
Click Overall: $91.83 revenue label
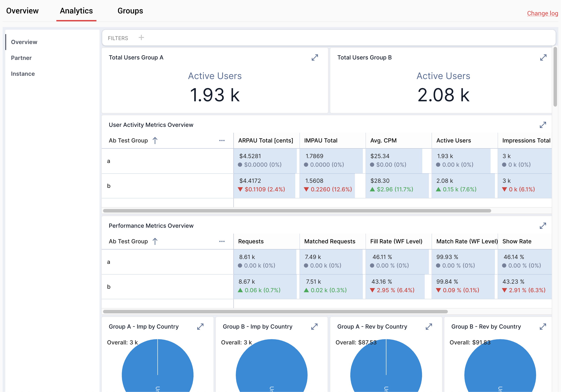[x=470, y=342]
